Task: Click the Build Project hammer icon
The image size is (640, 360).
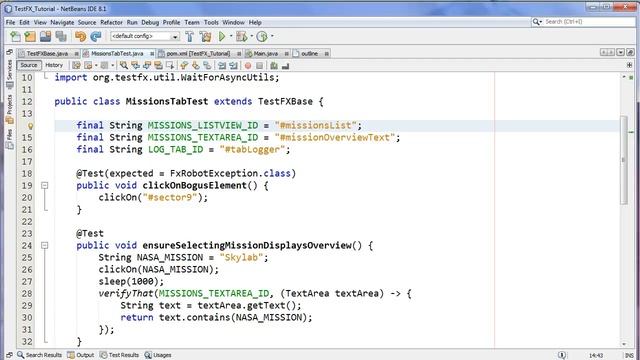Action: click(x=189, y=36)
